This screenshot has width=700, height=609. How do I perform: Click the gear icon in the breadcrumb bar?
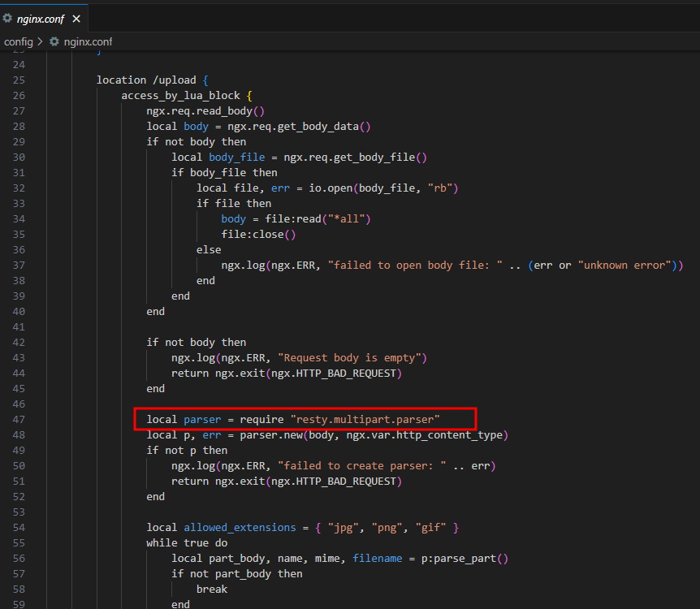click(x=54, y=41)
